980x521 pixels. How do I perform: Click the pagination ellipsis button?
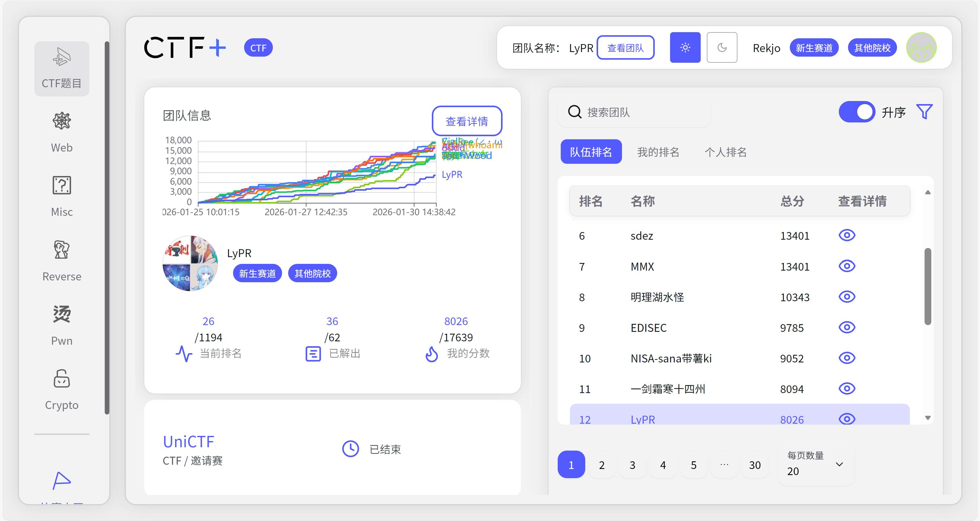coord(724,464)
